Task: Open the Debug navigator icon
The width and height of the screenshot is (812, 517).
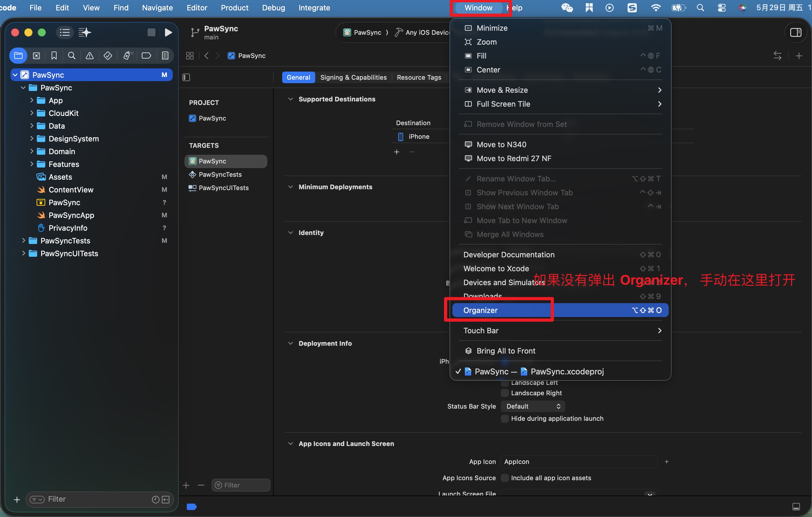Action: click(x=128, y=56)
